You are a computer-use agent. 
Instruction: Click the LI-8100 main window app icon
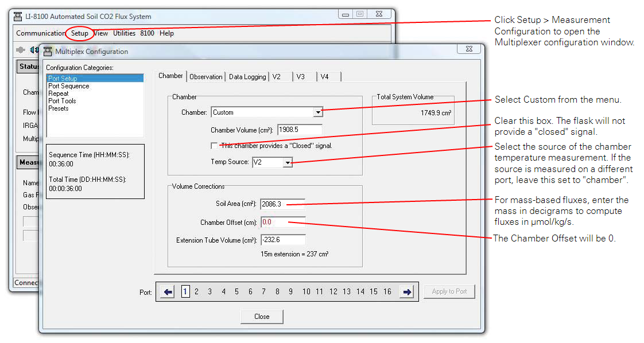tap(18, 17)
